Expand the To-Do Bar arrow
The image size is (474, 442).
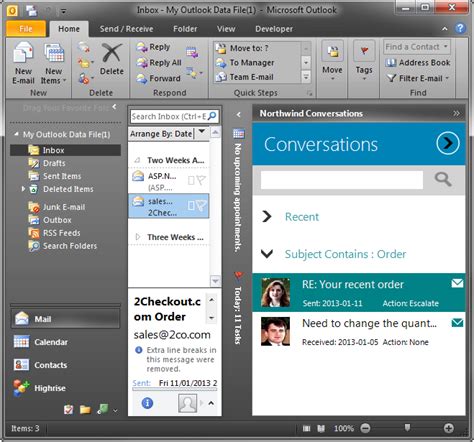coord(238,115)
